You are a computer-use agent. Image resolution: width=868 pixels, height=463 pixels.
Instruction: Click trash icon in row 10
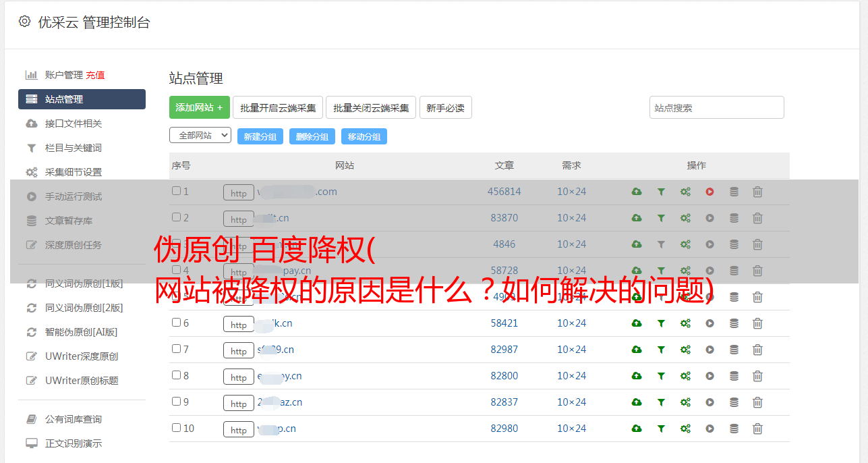757,429
